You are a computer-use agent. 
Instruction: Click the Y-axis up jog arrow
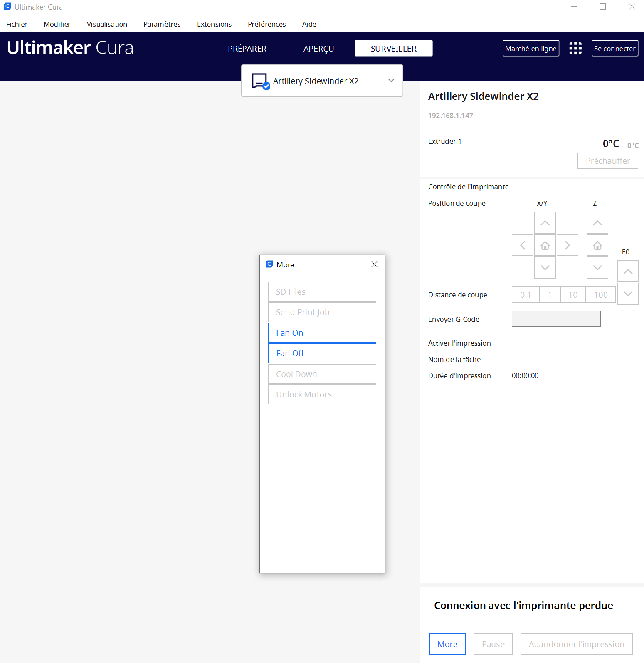(545, 223)
